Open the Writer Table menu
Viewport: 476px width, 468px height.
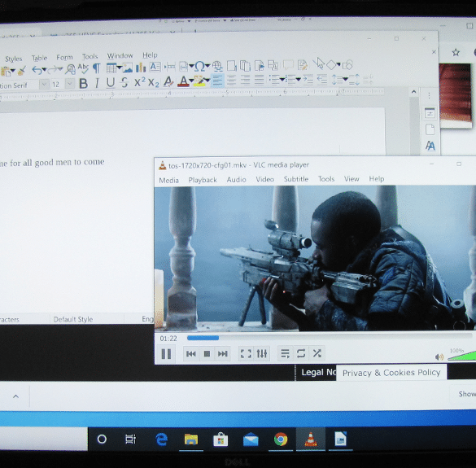tap(40, 58)
